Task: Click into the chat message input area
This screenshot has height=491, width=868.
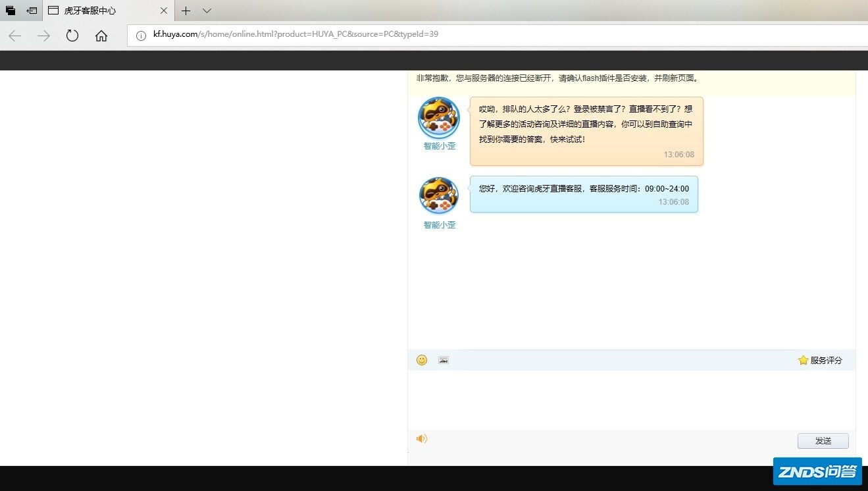Action: pos(632,400)
